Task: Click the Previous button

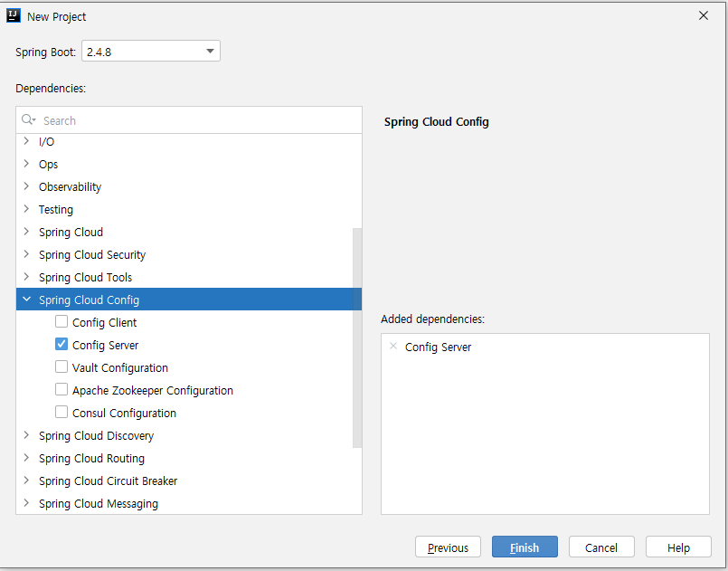Action: click(448, 547)
